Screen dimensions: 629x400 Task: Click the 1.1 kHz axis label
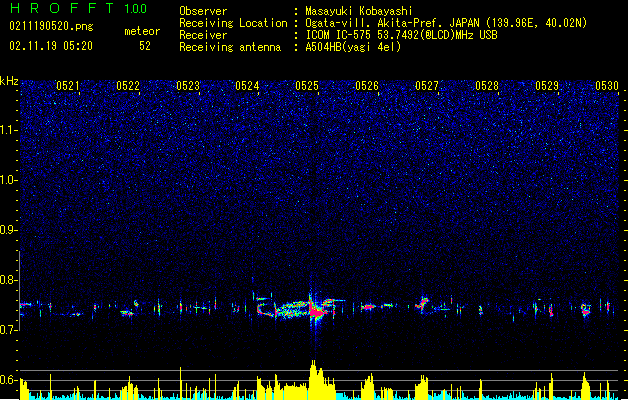(9, 130)
